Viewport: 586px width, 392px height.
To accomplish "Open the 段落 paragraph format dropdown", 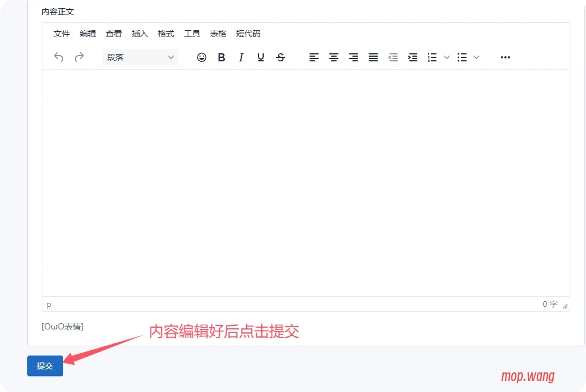I will [x=140, y=57].
